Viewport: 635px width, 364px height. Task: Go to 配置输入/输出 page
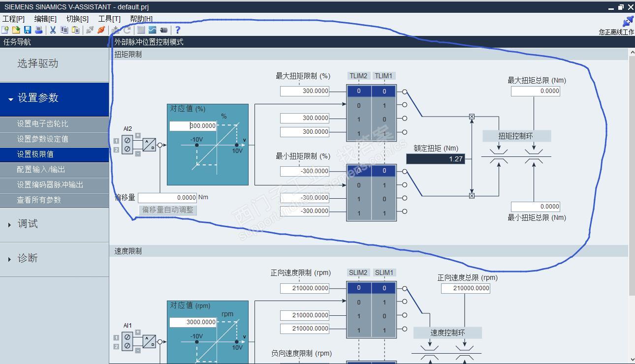54,170
